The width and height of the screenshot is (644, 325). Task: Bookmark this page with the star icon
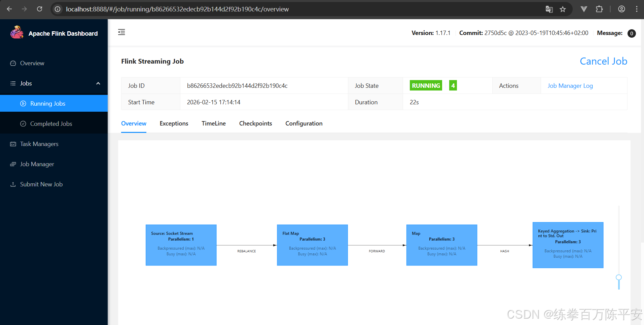coord(563,9)
